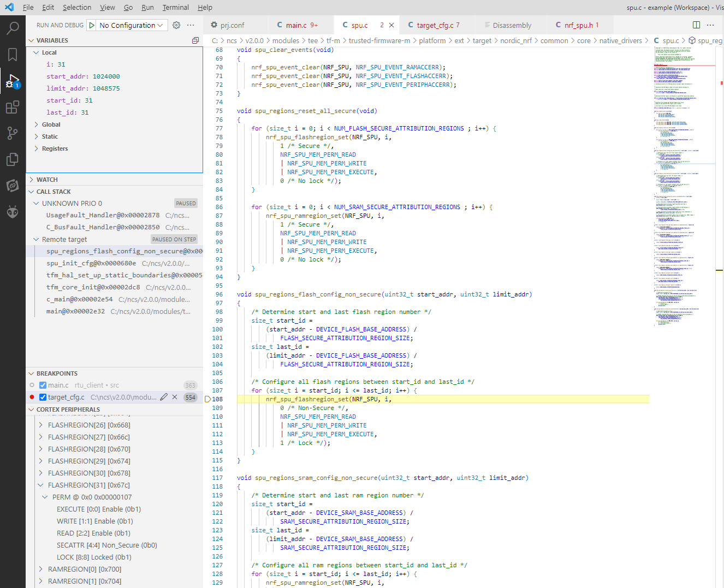This screenshot has height=588, width=724.
Task: Switch to the prj.conf tab
Action: pyautogui.click(x=236, y=25)
